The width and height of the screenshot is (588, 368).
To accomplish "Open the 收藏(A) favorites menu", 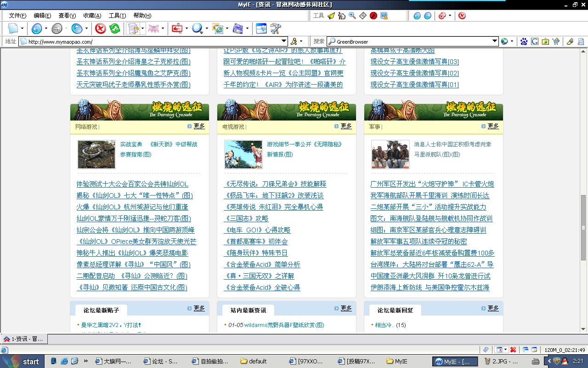I will (x=92, y=16).
